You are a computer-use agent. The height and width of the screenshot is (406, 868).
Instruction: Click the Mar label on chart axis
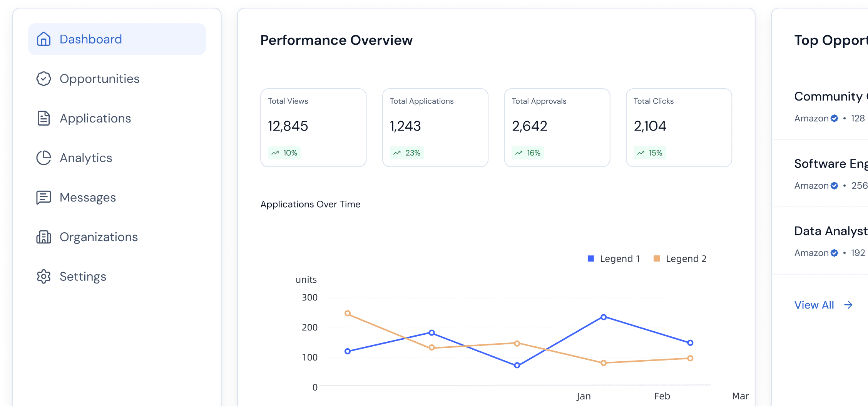tap(740, 396)
